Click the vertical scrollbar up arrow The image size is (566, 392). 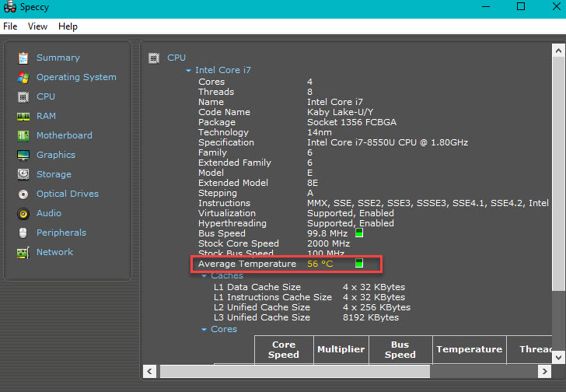(558, 51)
